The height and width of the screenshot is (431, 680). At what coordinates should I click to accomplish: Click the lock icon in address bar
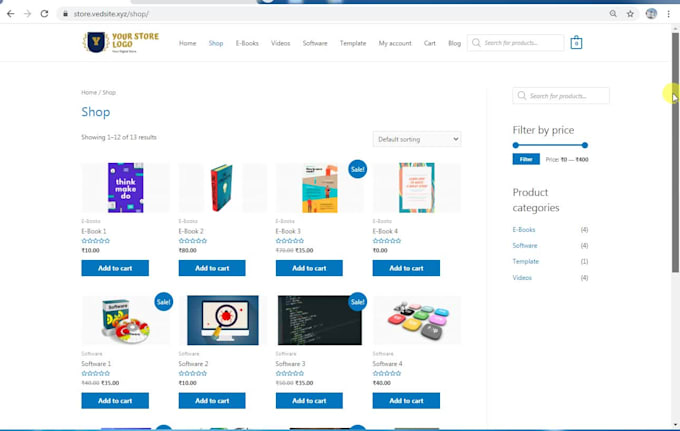point(65,14)
